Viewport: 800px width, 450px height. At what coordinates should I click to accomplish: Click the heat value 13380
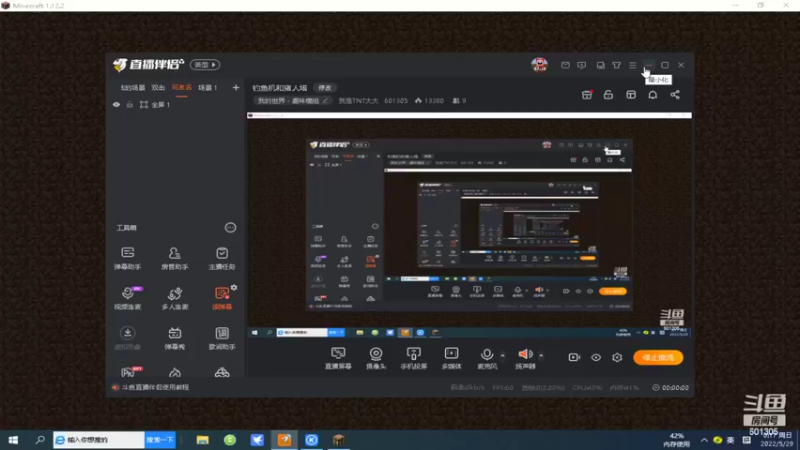tap(429, 101)
